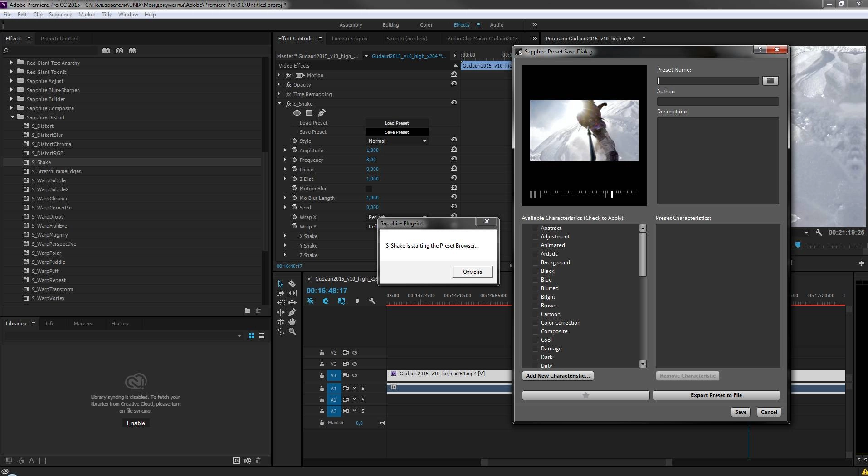
Task: Open the File menu
Action: point(7,15)
